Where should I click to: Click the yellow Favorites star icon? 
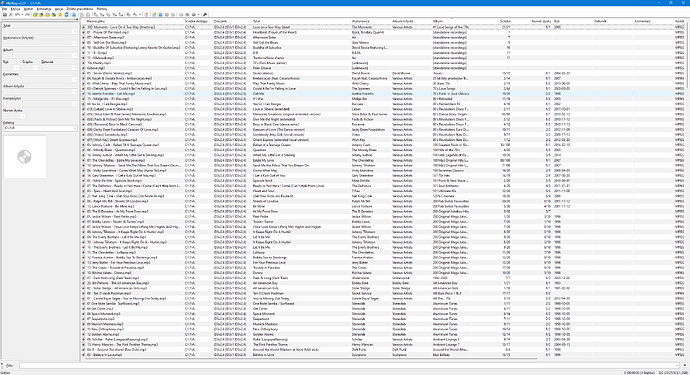click(x=60, y=15)
